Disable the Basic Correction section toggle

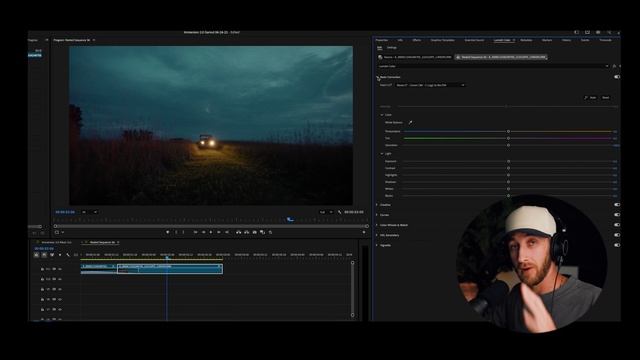coord(617,77)
